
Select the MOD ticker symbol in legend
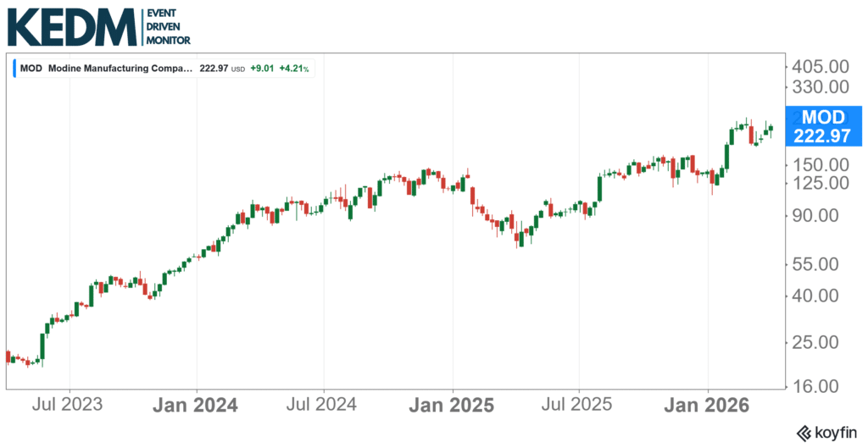click(31, 68)
